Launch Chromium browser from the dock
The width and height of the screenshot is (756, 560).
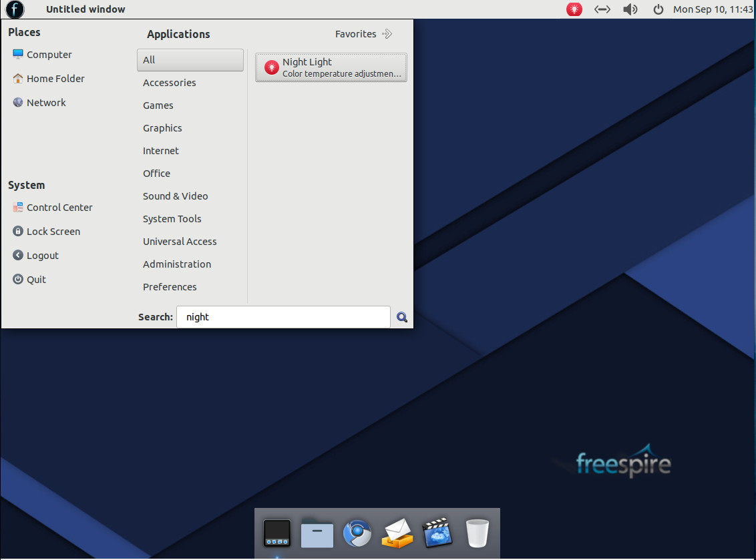point(357,533)
